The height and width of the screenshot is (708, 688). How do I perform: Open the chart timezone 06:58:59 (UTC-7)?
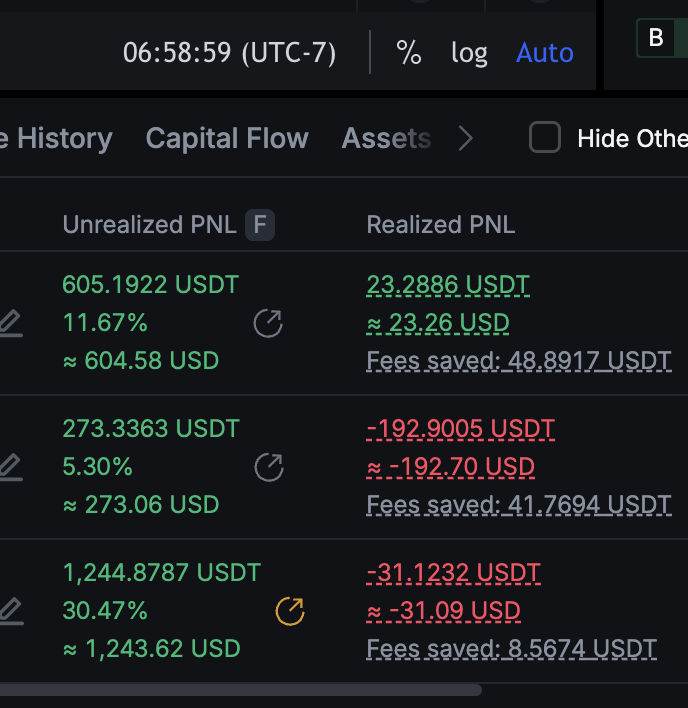click(229, 52)
